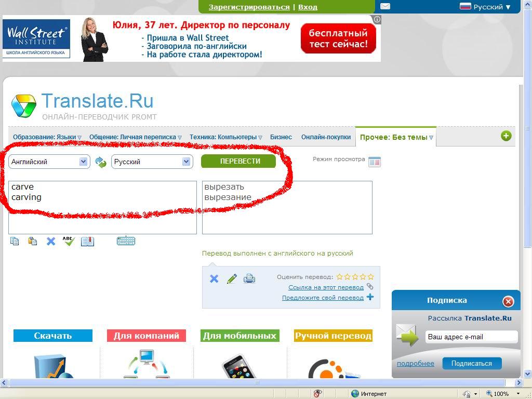Open the Общение: Личная переписка tab
The image size is (532, 399).
pyautogui.click(x=132, y=137)
